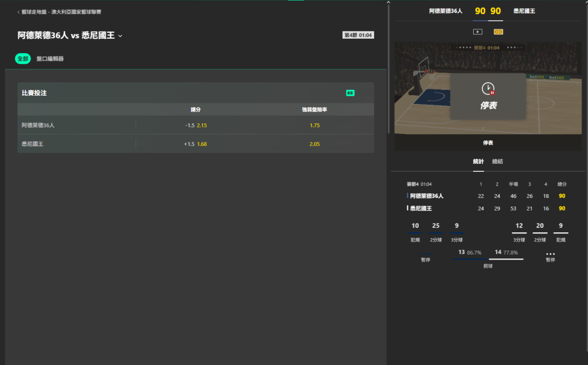The height and width of the screenshot is (365, 588).
Task: Click the 14 77.8% free throw stat
Action: [506, 252]
